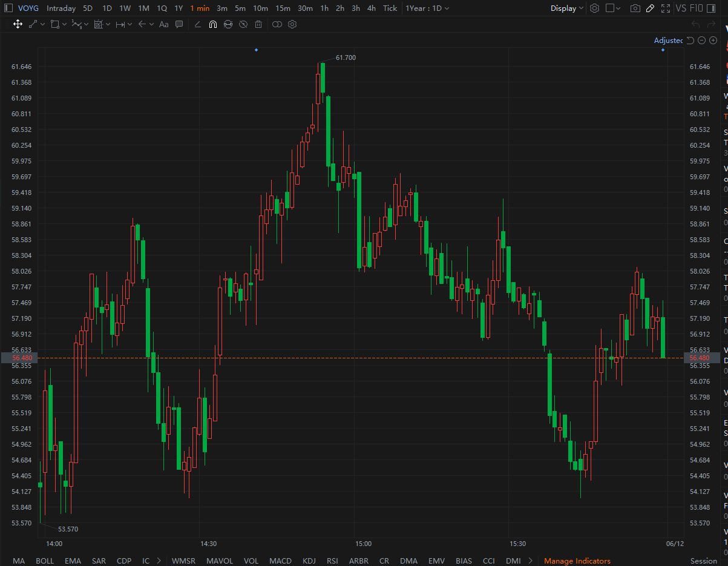The height and width of the screenshot is (566, 728).
Task: Delete drawings with the trash icon
Action: click(258, 24)
